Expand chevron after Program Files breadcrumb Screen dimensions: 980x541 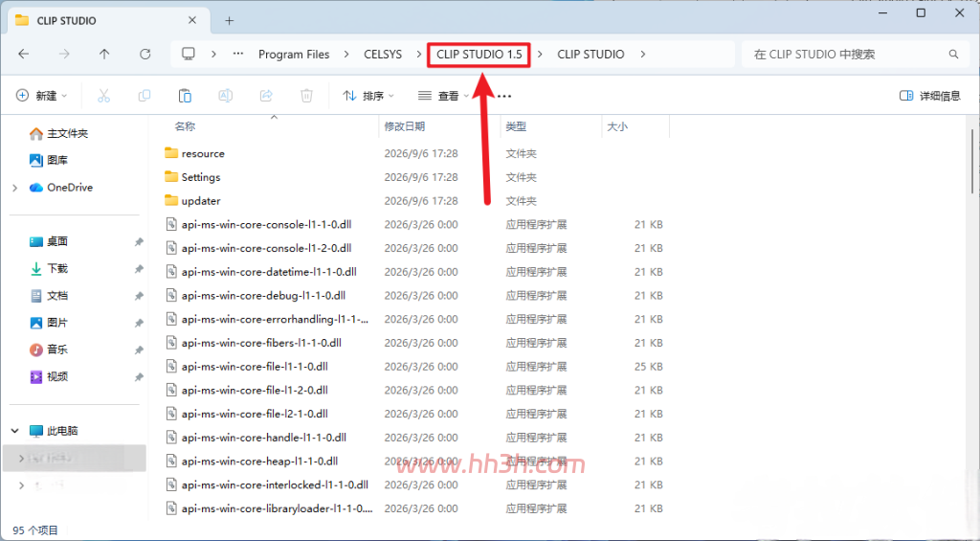pos(346,55)
